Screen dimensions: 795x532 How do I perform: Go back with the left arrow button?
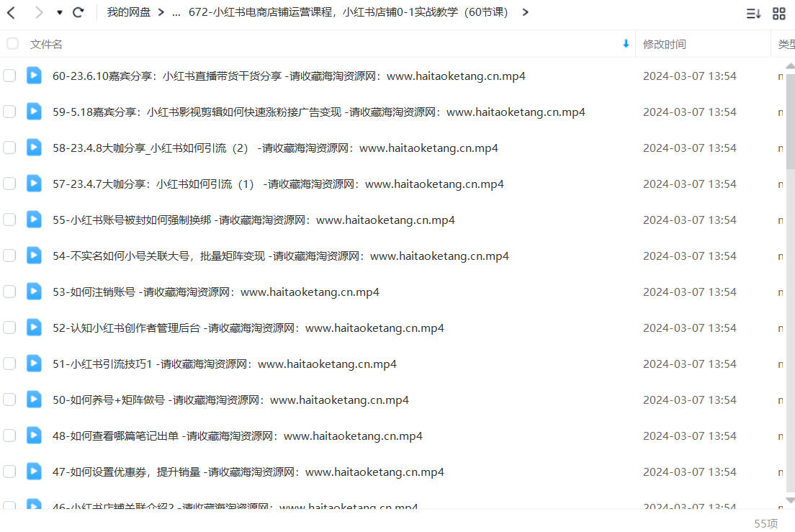point(11,12)
